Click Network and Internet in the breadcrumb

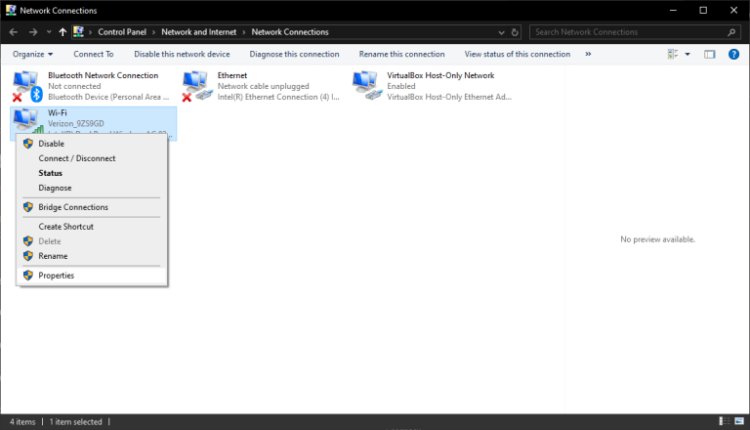(206, 32)
